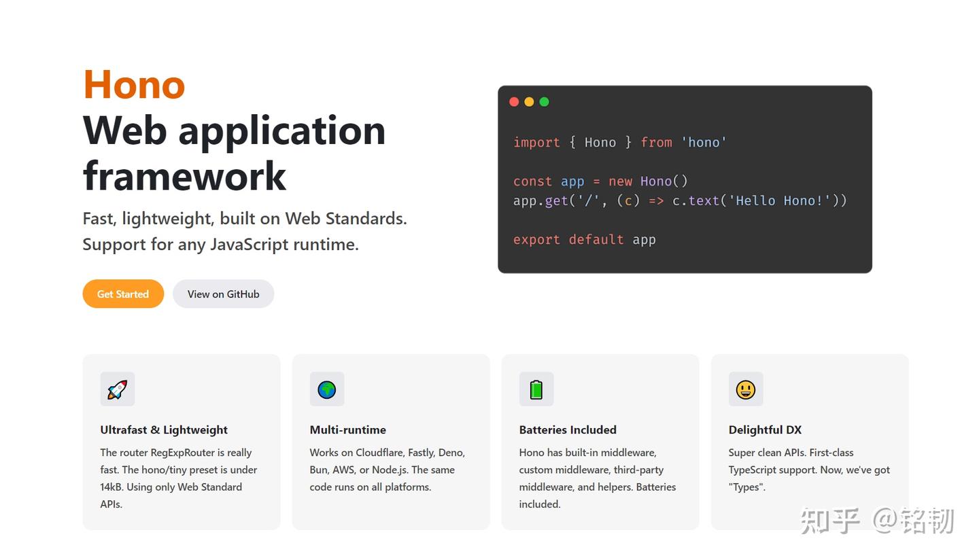
Task: Select the globe icon on Multi-runtime card
Action: click(x=327, y=389)
